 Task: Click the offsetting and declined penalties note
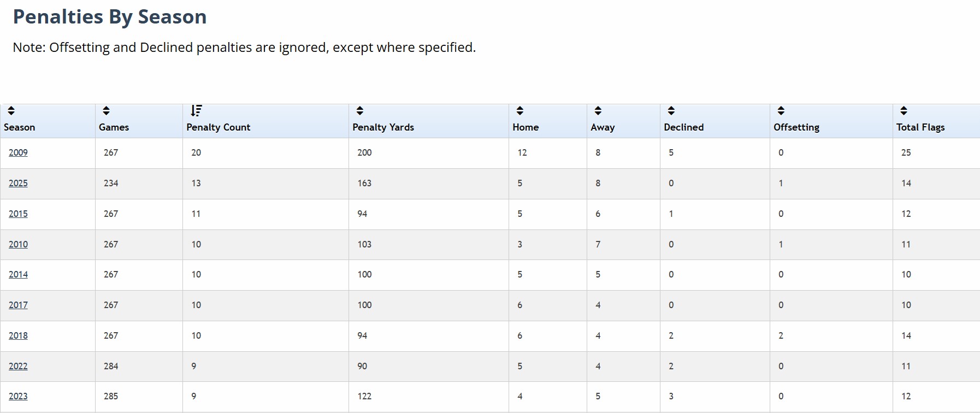coord(244,48)
